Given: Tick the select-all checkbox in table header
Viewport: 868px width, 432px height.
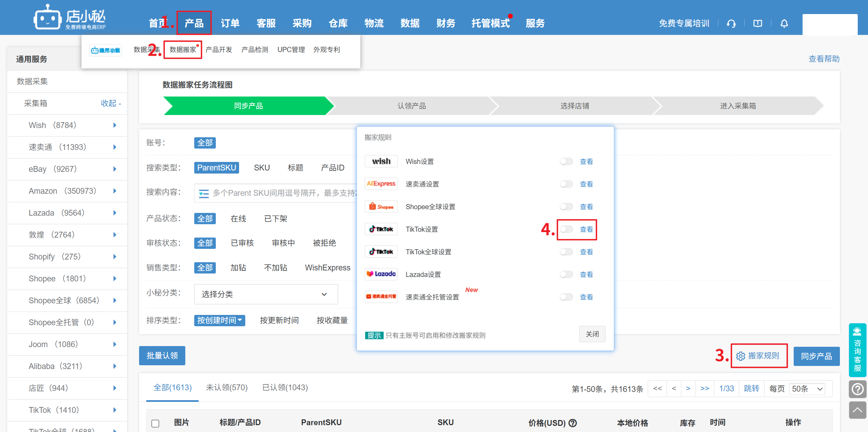Looking at the screenshot, I should 156,423.
